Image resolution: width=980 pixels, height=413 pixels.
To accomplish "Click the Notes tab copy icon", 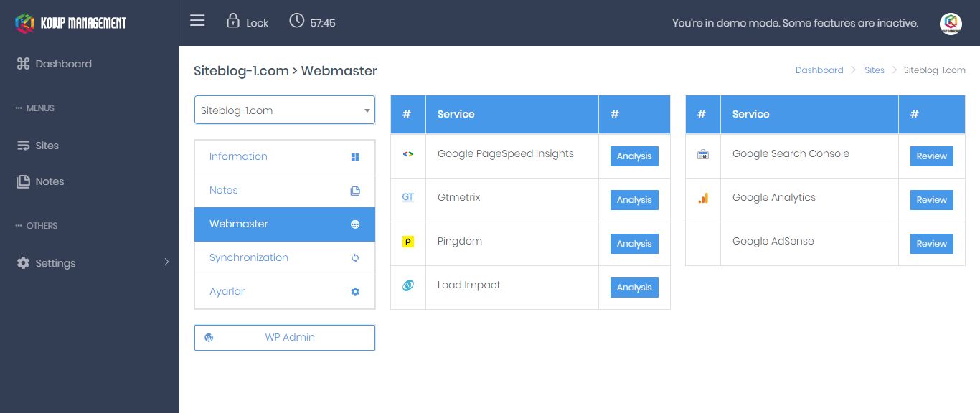I will click(x=355, y=191).
